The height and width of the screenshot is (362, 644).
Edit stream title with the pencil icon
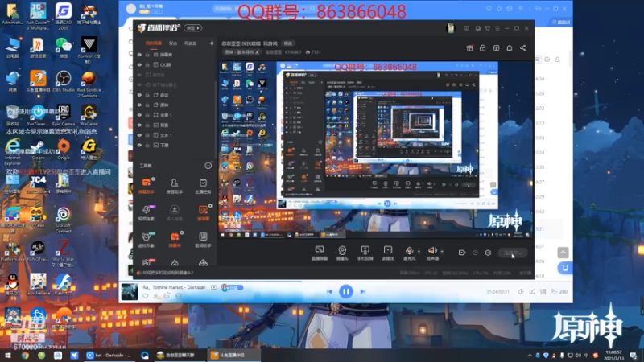tap(258, 52)
